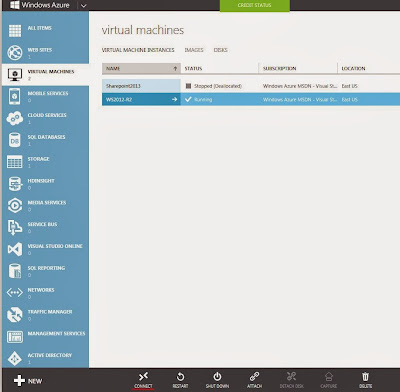Click Sharepoint2013 subscription cell
400x392 pixels.
(x=300, y=86)
